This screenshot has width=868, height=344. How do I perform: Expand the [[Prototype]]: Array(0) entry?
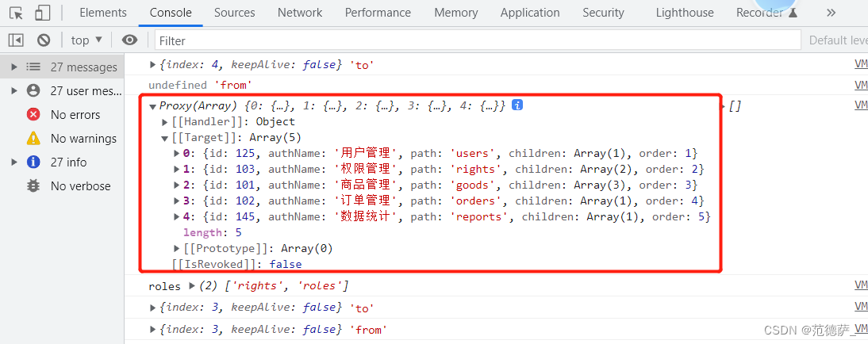coord(177,248)
